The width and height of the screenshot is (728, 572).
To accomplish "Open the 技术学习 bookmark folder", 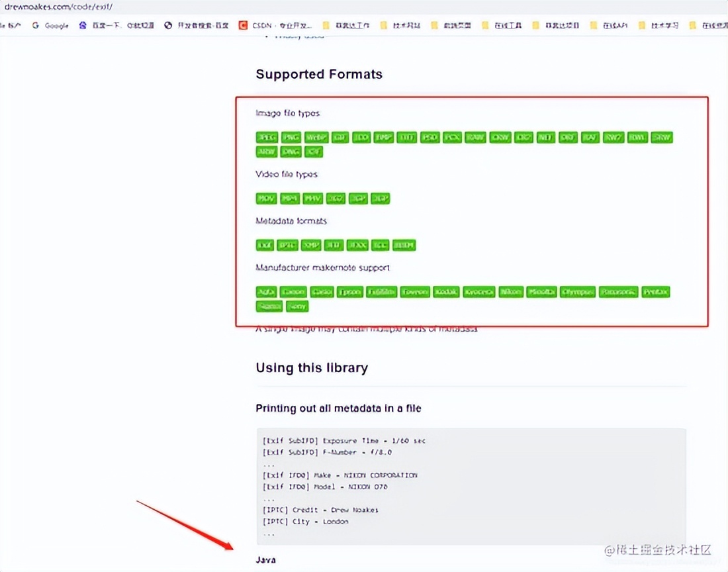I will coord(659,26).
